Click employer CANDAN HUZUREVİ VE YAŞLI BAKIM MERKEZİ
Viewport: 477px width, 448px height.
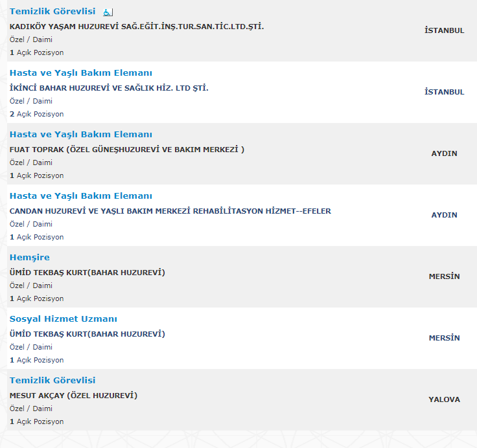pyautogui.click(x=170, y=211)
